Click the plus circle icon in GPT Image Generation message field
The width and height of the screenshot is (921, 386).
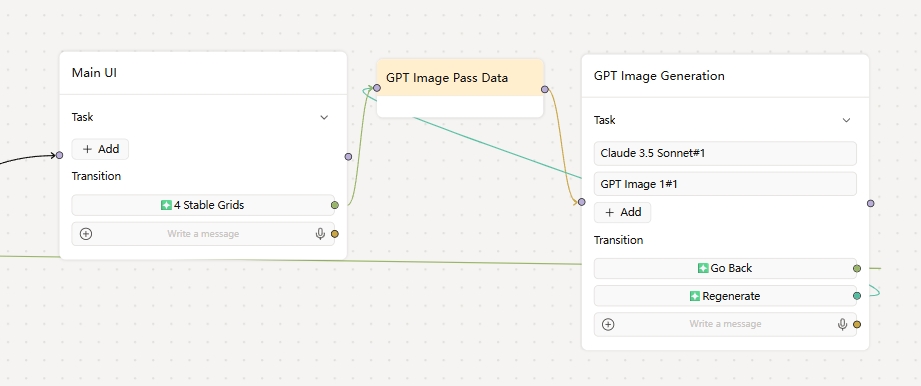pos(609,324)
